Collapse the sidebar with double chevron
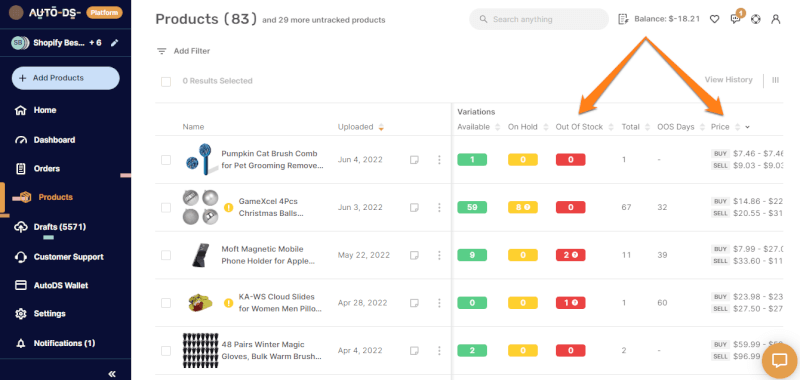Viewport: 800px width, 380px height. click(x=112, y=374)
